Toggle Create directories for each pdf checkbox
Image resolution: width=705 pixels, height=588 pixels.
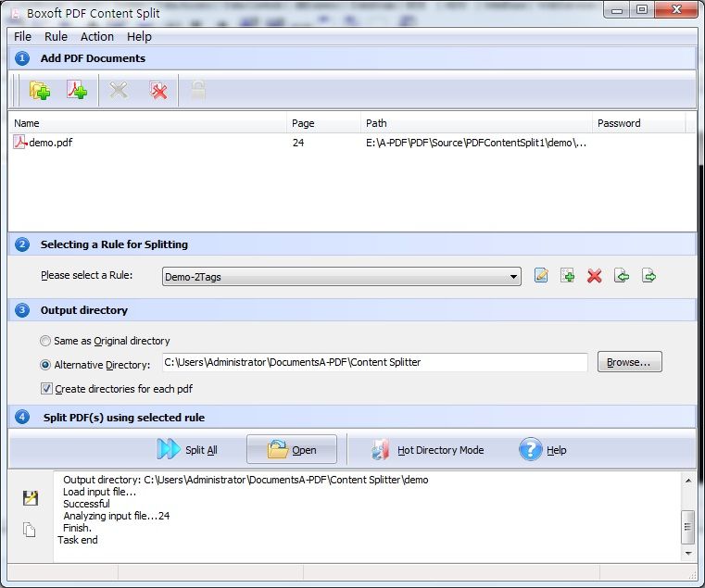pyautogui.click(x=46, y=388)
